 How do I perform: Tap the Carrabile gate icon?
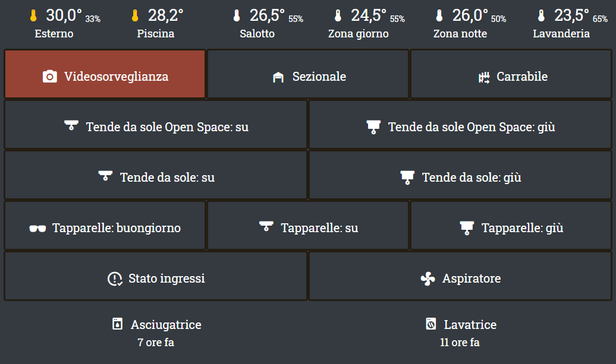click(x=484, y=77)
